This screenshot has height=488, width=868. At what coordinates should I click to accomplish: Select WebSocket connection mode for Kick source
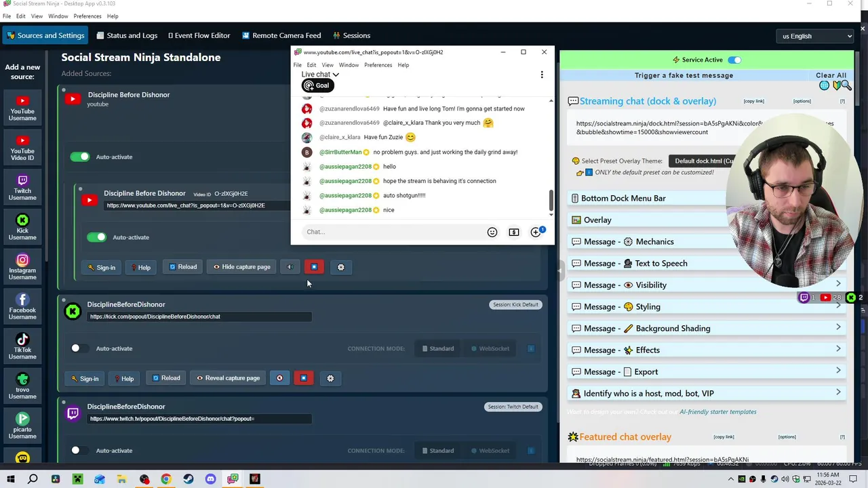(490, 348)
